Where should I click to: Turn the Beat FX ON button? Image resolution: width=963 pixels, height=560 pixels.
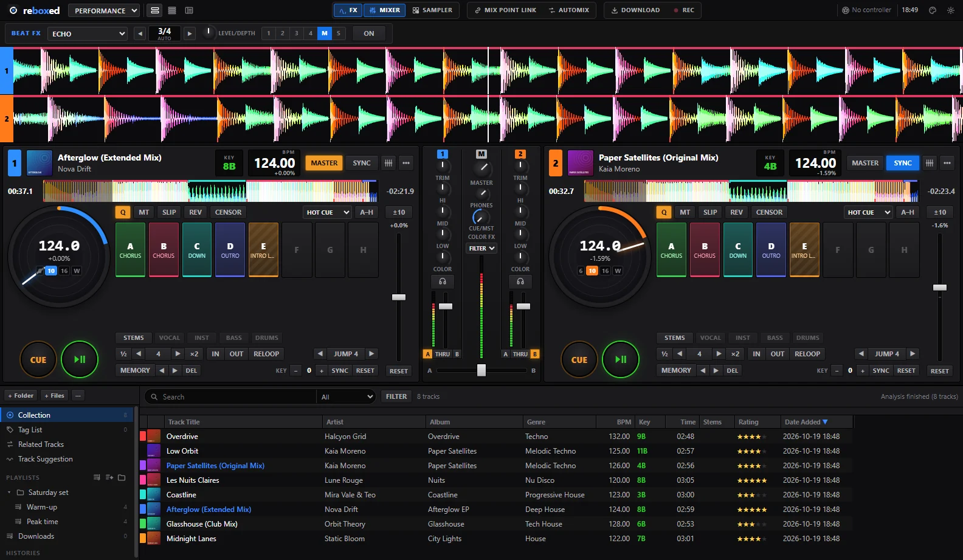pos(369,33)
